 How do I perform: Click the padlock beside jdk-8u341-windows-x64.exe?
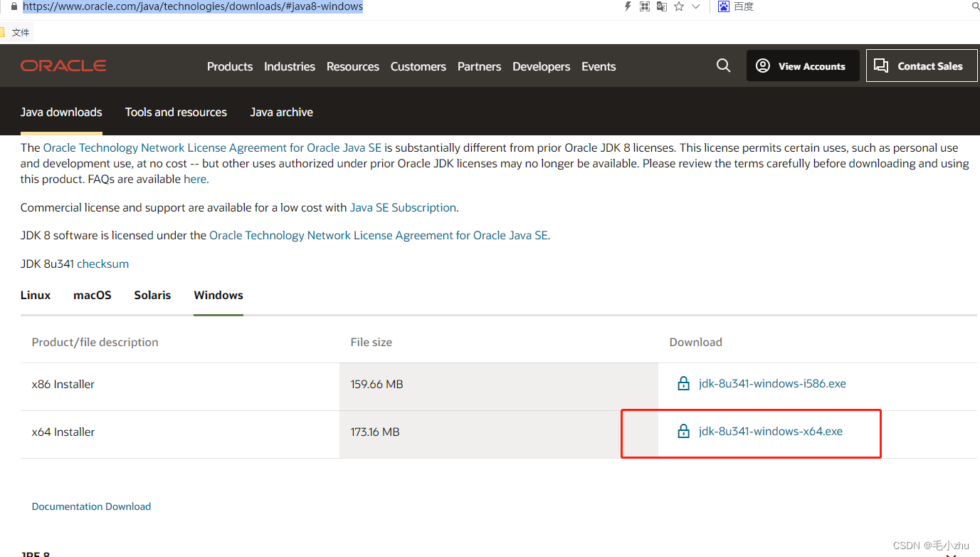coord(683,431)
